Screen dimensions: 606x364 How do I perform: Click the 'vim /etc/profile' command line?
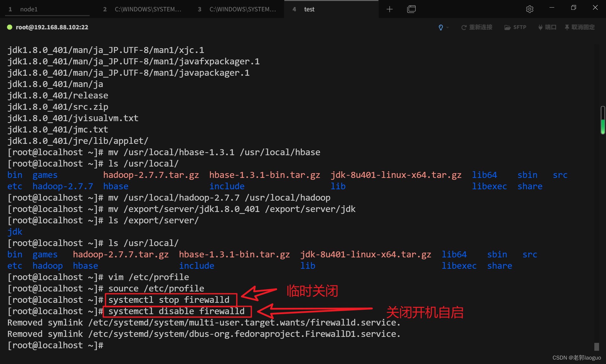pyautogui.click(x=98, y=277)
